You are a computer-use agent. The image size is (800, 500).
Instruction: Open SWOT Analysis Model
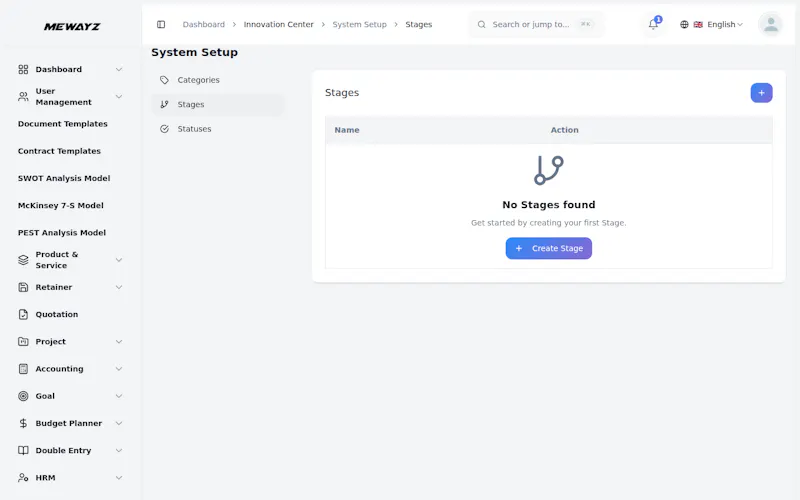tap(64, 178)
